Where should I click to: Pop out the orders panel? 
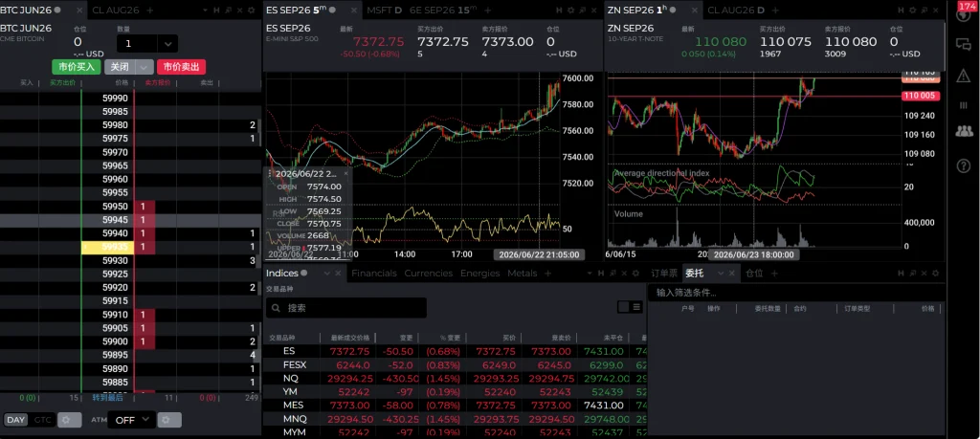(x=912, y=273)
